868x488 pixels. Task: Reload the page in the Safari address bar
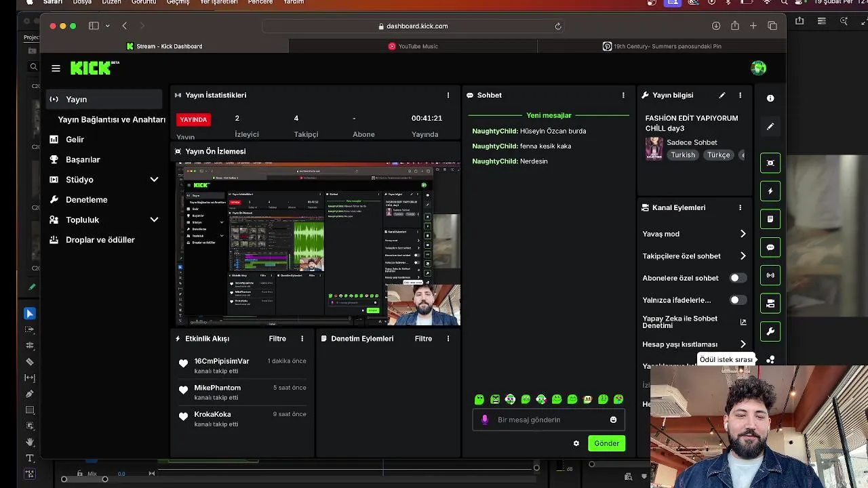coord(558,26)
